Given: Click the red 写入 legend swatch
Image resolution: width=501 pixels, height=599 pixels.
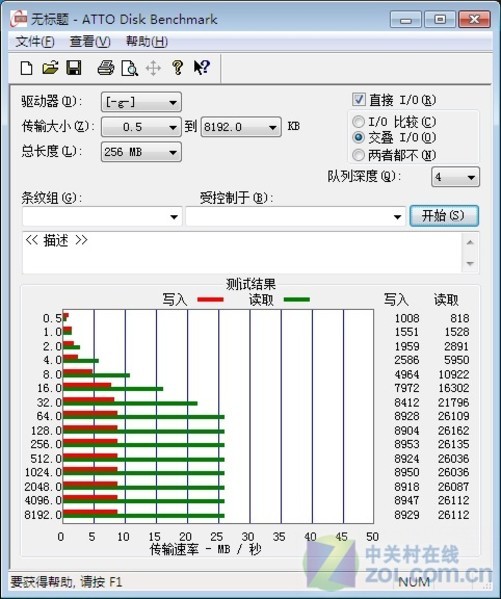Looking at the screenshot, I should coord(210,300).
